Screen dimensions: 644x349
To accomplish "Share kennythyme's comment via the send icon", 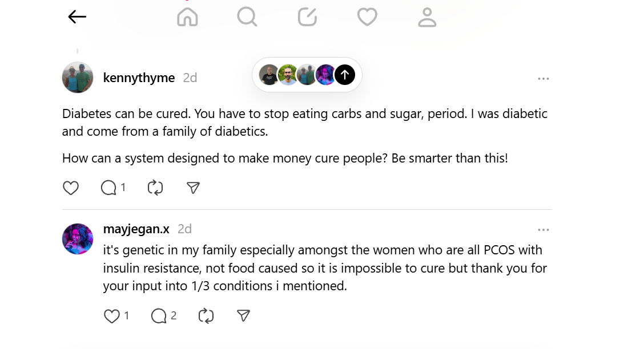I will click(192, 187).
